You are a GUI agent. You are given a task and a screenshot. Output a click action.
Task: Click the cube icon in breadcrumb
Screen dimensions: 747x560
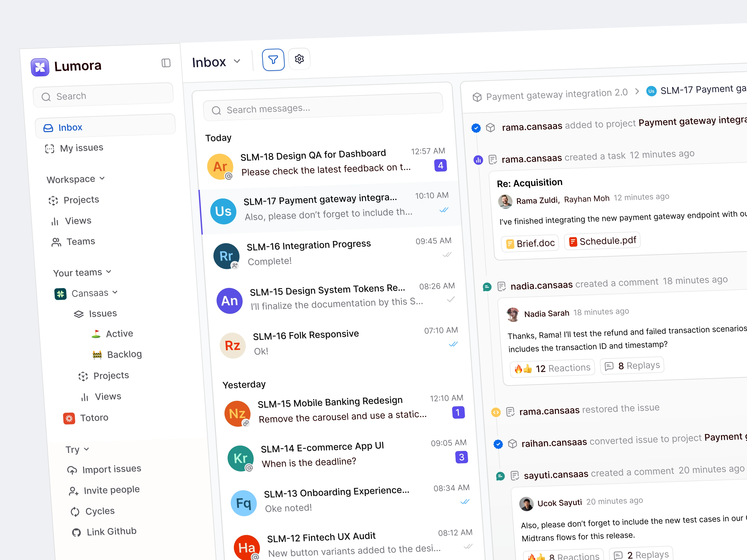(477, 97)
